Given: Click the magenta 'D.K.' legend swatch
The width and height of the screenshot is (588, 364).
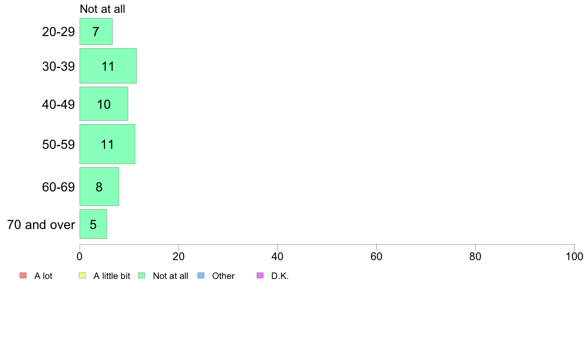Looking at the screenshot, I should 260,275.
